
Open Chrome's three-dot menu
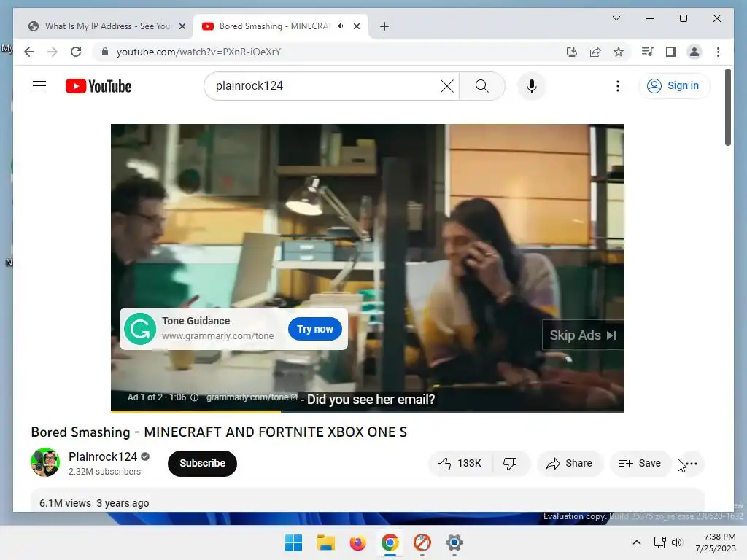click(718, 52)
